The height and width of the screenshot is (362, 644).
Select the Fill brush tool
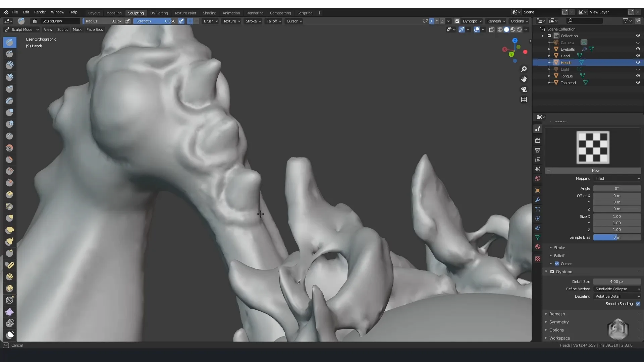click(10, 171)
